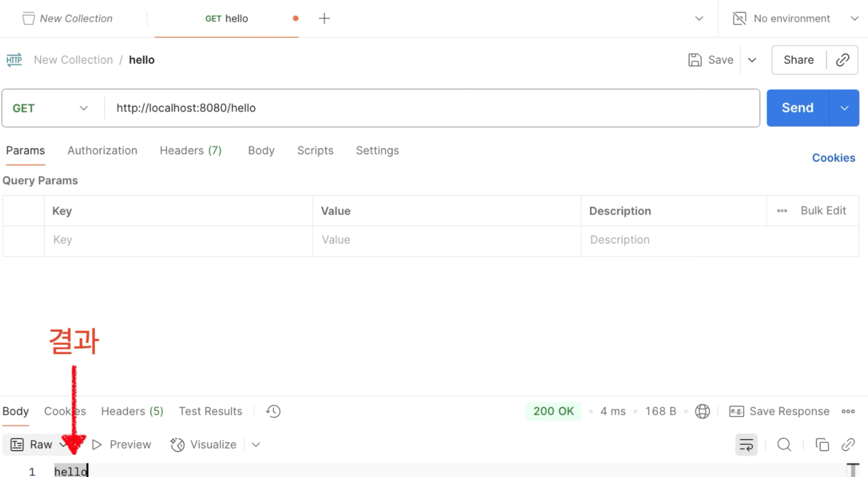Switch to Preview view
The image size is (868, 477).
pyautogui.click(x=122, y=445)
